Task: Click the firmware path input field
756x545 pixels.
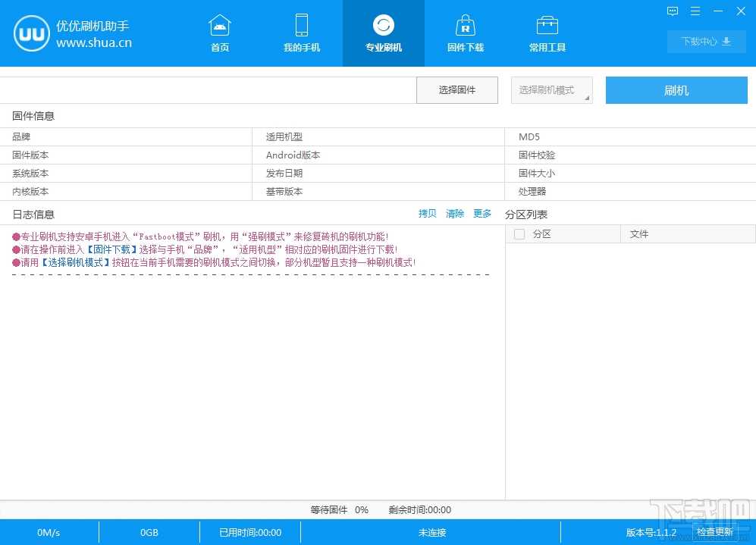Action: pyautogui.click(x=208, y=90)
